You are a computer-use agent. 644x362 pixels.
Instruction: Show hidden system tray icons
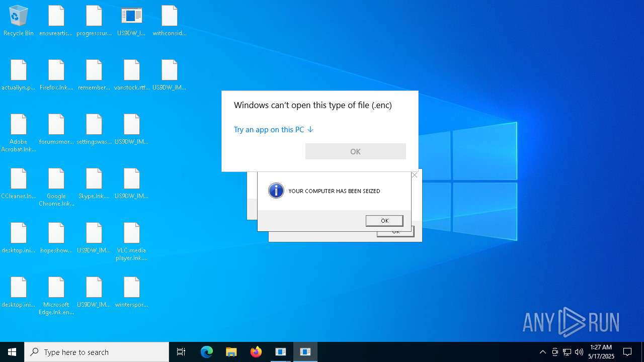tap(543, 352)
